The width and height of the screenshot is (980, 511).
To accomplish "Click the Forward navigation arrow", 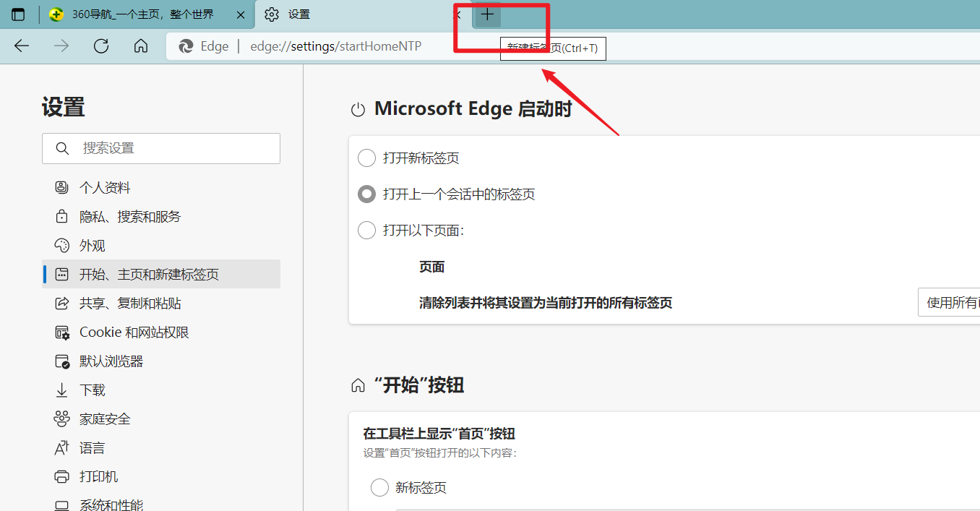I will pos(61,46).
